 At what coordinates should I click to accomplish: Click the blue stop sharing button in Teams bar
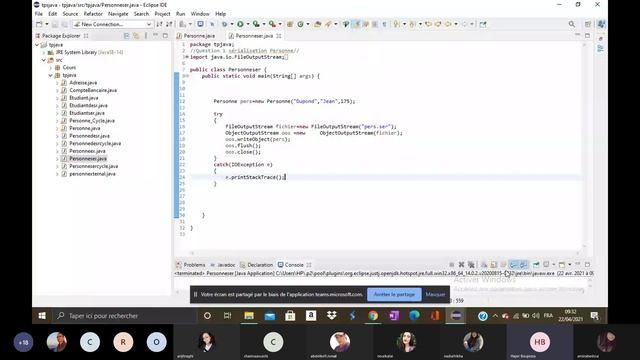394,294
